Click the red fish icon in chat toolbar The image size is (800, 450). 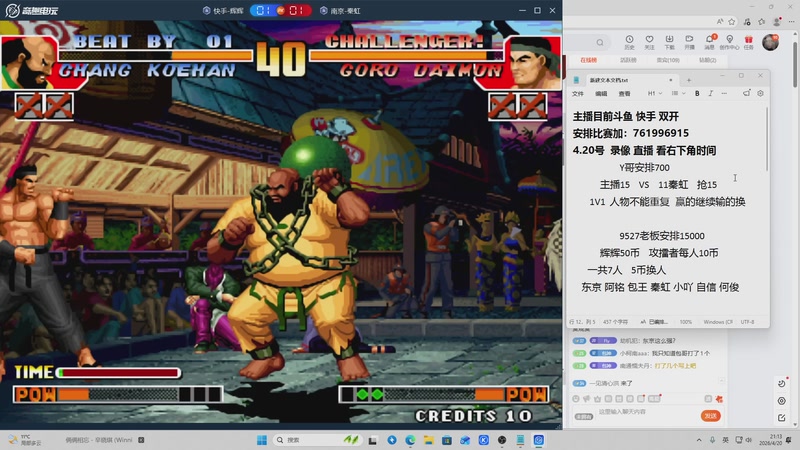719,399
